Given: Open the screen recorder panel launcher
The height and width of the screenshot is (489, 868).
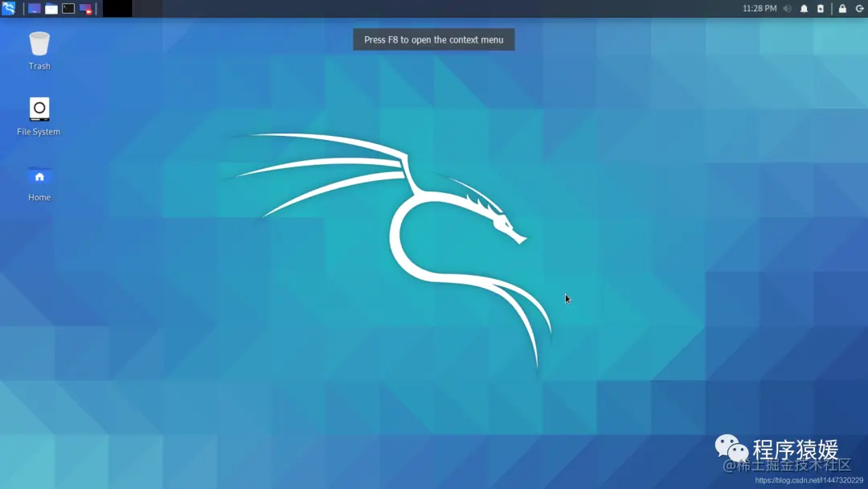Looking at the screenshot, I should tap(85, 9).
